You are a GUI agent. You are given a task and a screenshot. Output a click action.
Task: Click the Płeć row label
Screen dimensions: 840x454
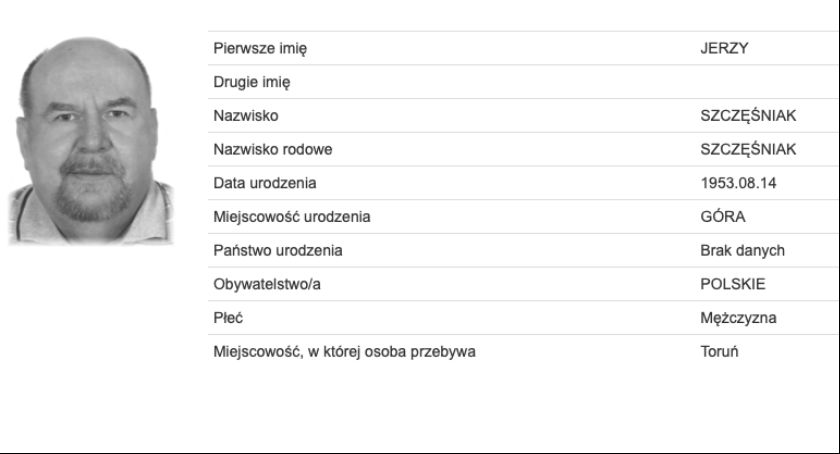228,318
